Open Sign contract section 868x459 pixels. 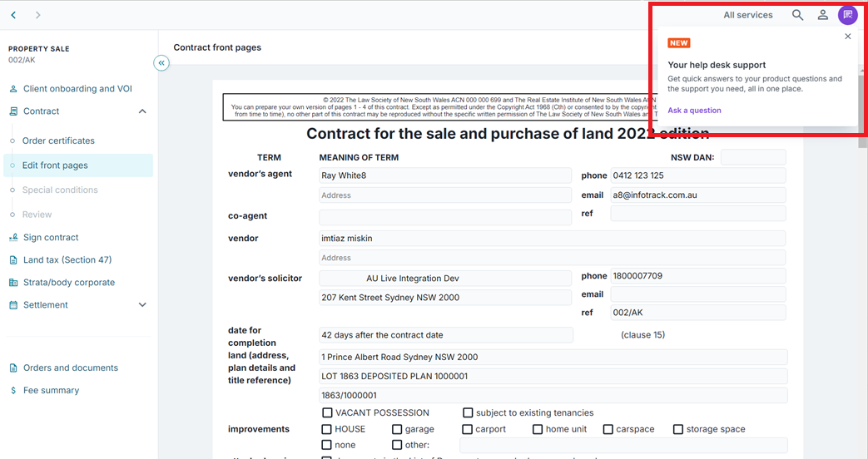click(51, 238)
